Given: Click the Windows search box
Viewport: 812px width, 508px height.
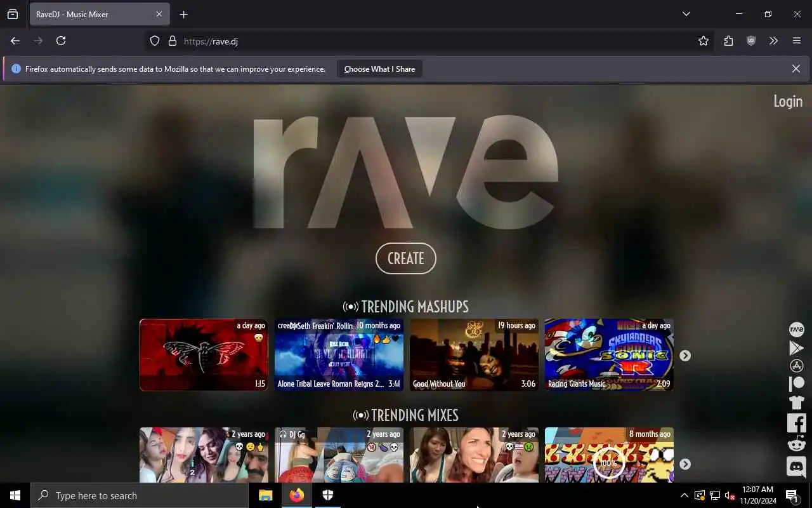Looking at the screenshot, I should (x=140, y=495).
